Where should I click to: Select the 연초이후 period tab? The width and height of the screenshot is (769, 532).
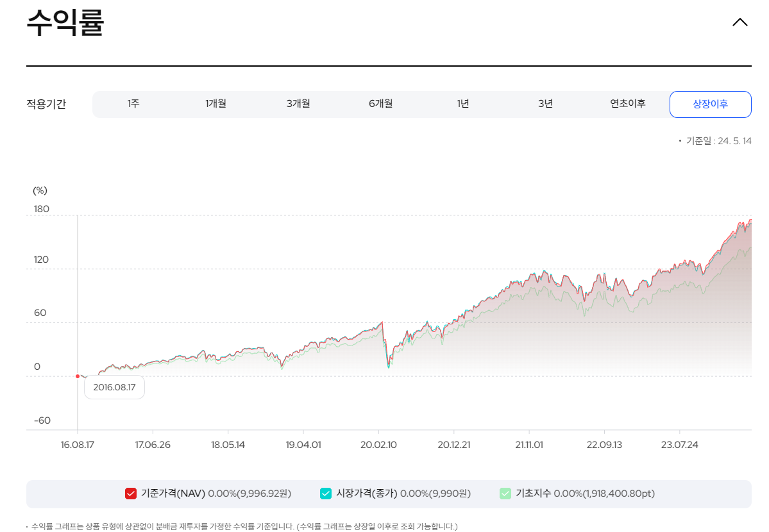coord(628,104)
